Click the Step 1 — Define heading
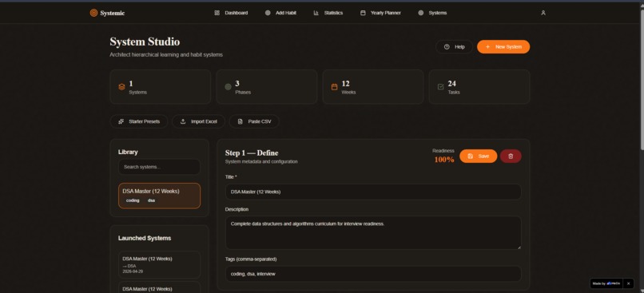Screen dimensions: 644x293 [252, 153]
